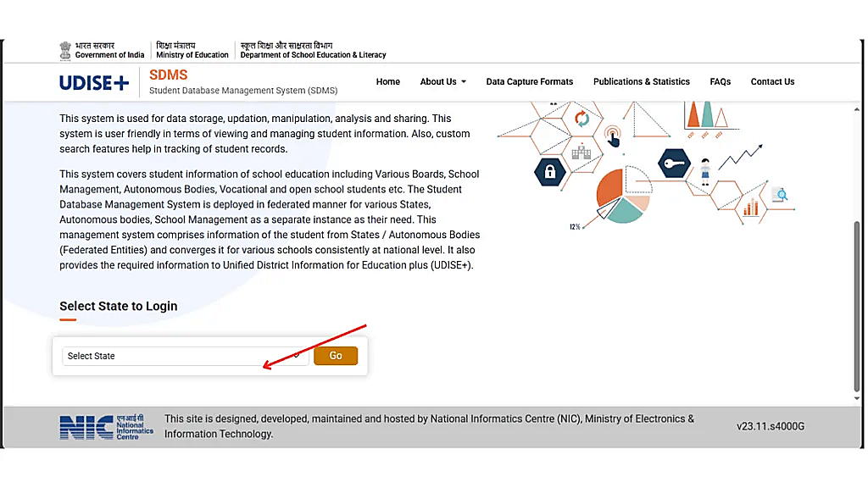Click the version text v23.11.s4000G
The height and width of the screenshot is (488, 868).
click(x=770, y=426)
